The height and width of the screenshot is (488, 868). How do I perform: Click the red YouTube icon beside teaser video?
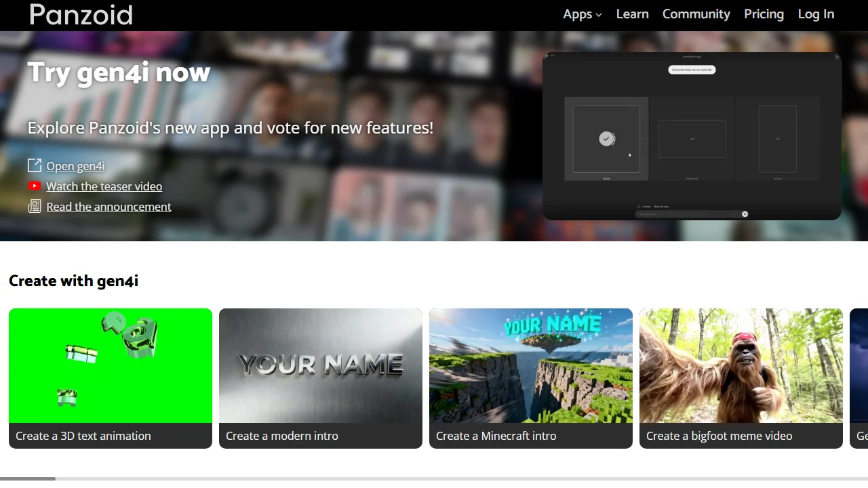pos(35,186)
